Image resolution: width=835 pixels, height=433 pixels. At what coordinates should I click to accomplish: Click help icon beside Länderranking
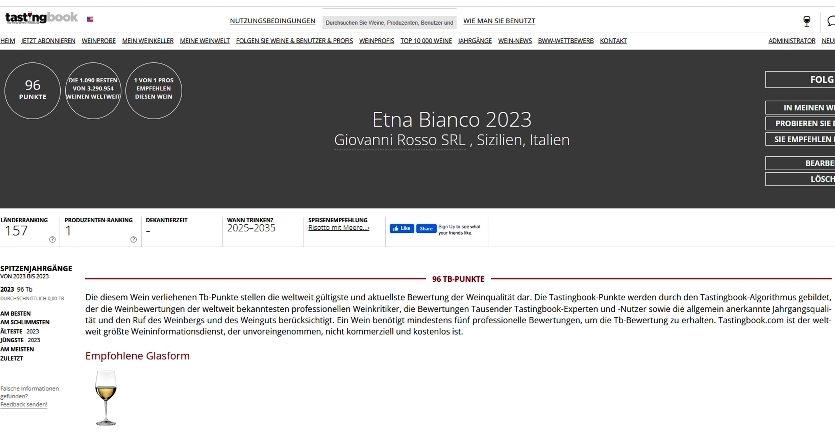[x=52, y=240]
